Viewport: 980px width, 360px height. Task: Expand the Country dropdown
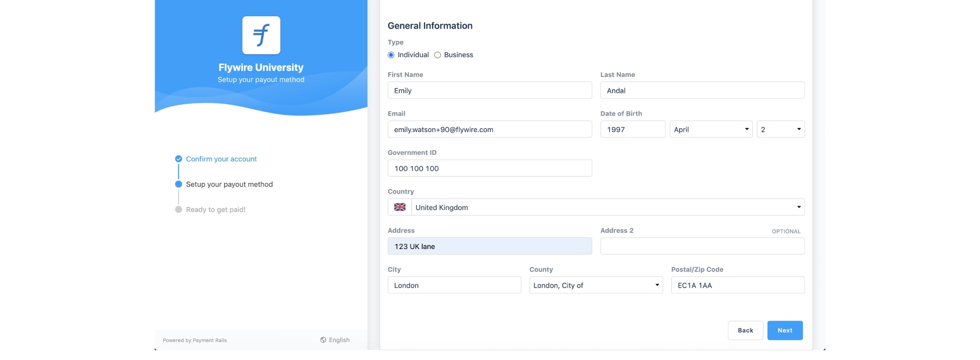pos(607,207)
